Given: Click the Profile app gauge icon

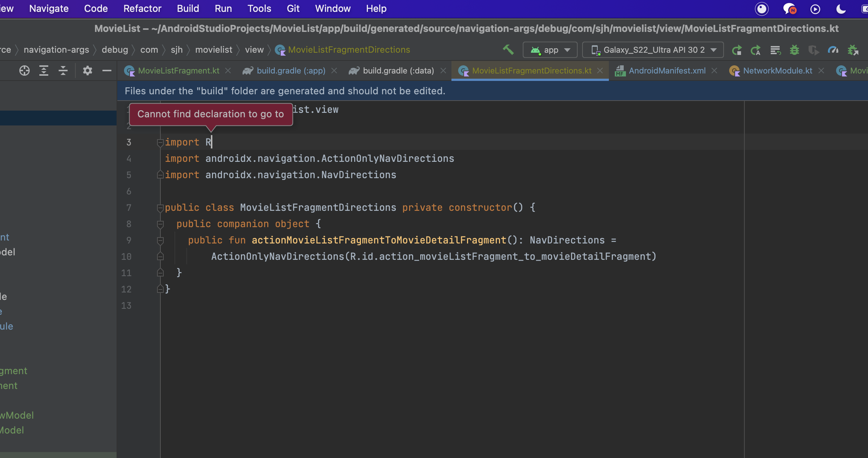Looking at the screenshot, I should (x=833, y=50).
